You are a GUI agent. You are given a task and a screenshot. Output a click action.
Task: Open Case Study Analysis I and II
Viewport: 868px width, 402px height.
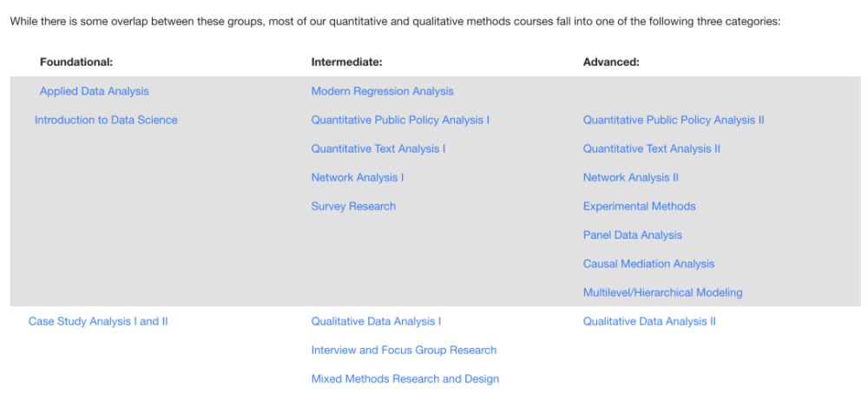pos(98,321)
